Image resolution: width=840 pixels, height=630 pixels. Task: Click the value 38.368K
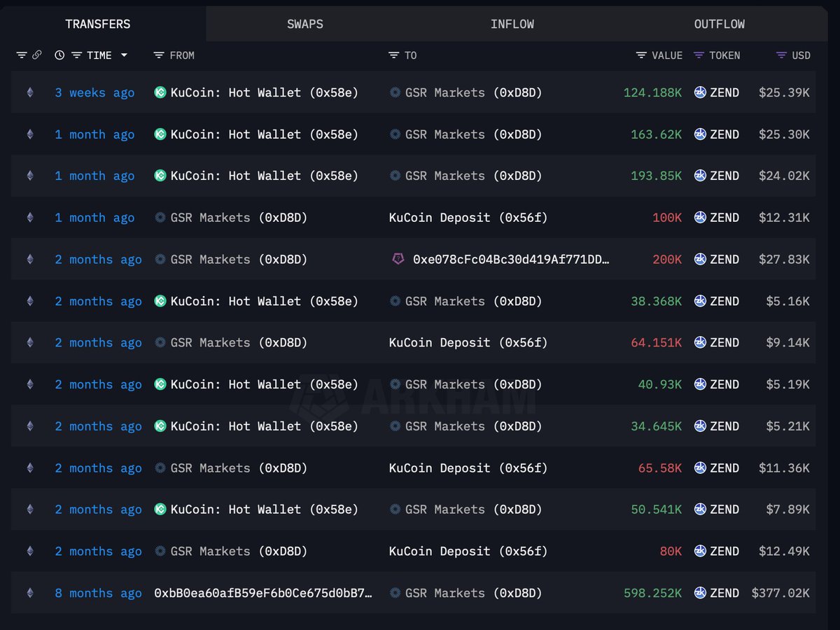point(655,301)
